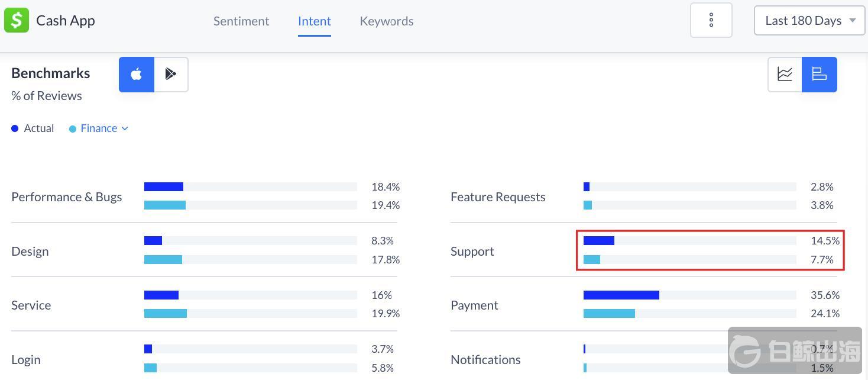Select the Feature Requests label

(x=498, y=197)
